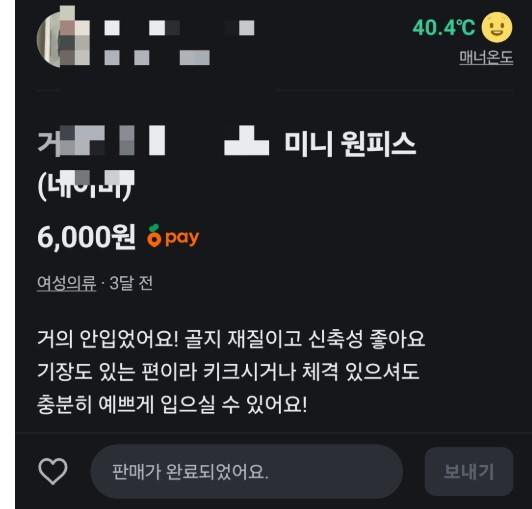The height and width of the screenshot is (509, 532).
Task: Click description line starting 충분히 예쁘게
Action: point(172,404)
